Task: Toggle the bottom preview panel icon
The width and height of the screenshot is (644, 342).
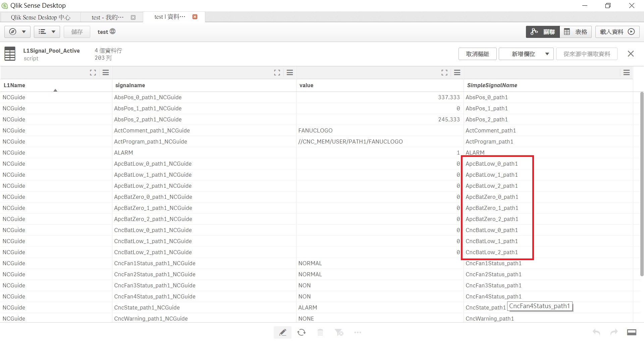Action: 632,332
